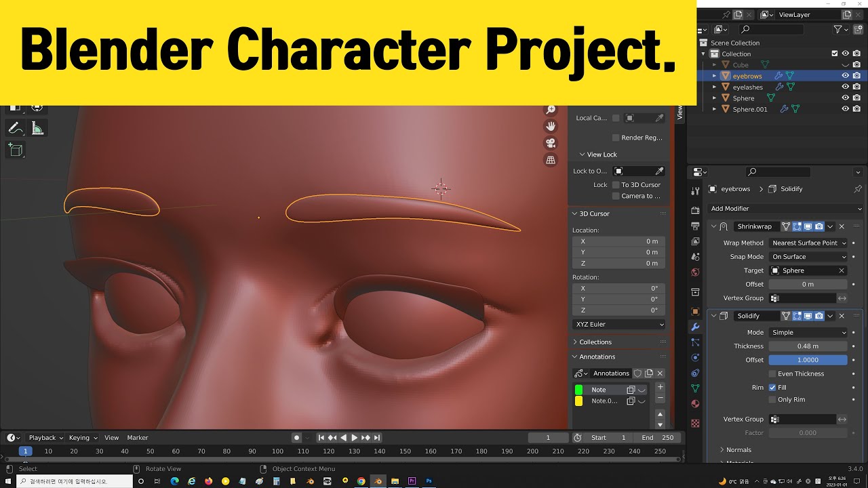
Task: Open the Output properties tab
Action: tap(695, 226)
